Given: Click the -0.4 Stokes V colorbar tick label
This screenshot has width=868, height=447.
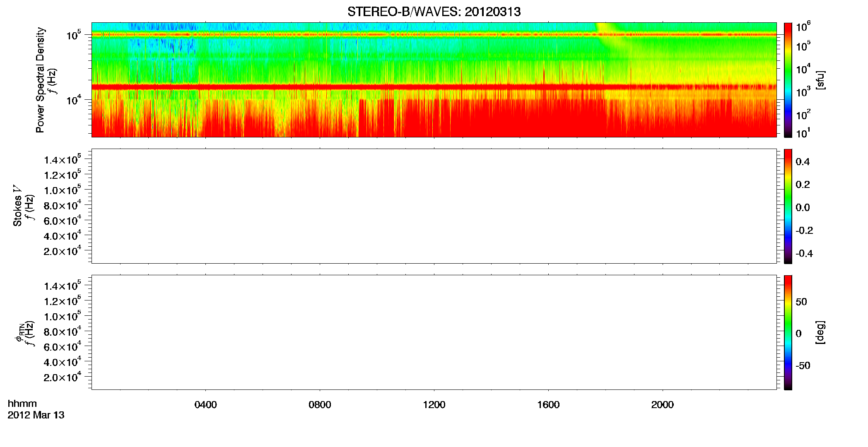Looking at the screenshot, I should tap(804, 254).
